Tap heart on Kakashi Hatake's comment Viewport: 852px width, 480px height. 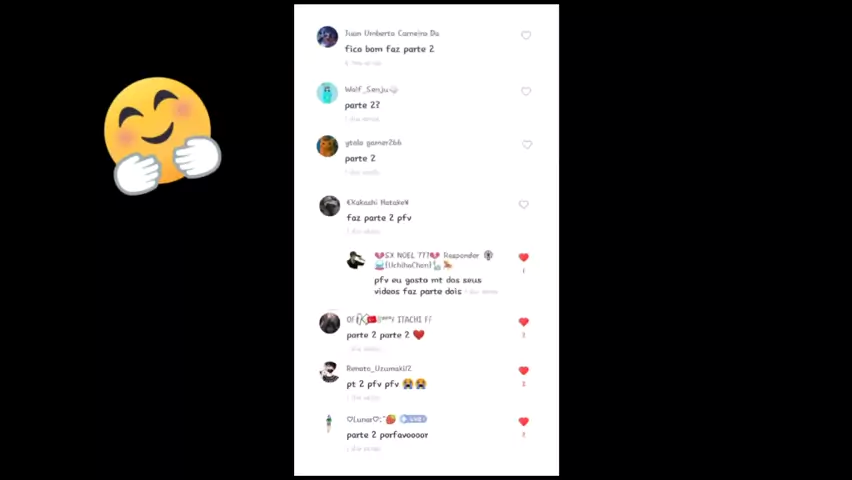click(x=524, y=204)
